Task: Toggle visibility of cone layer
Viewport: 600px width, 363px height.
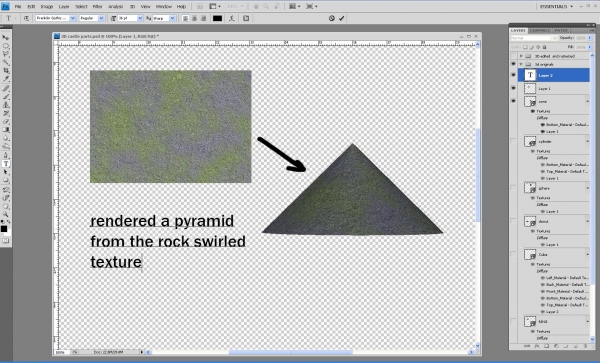Action: tap(514, 101)
